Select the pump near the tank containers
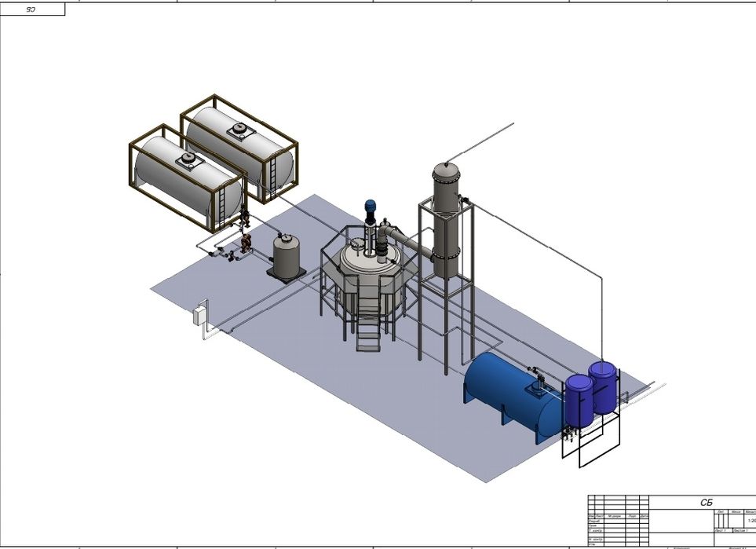Viewport: 756px width, 549px height. (246, 243)
